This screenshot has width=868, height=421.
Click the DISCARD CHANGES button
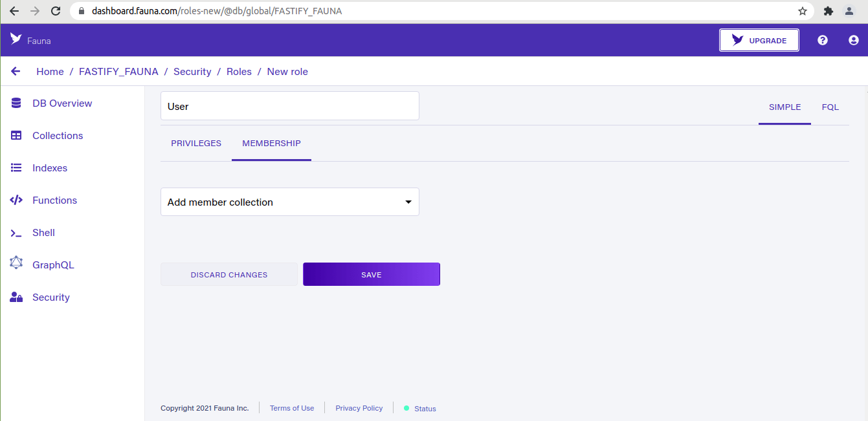pyautogui.click(x=229, y=274)
